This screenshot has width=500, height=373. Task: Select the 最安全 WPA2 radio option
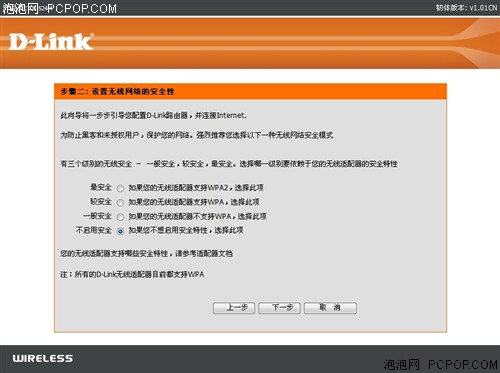(x=120, y=188)
